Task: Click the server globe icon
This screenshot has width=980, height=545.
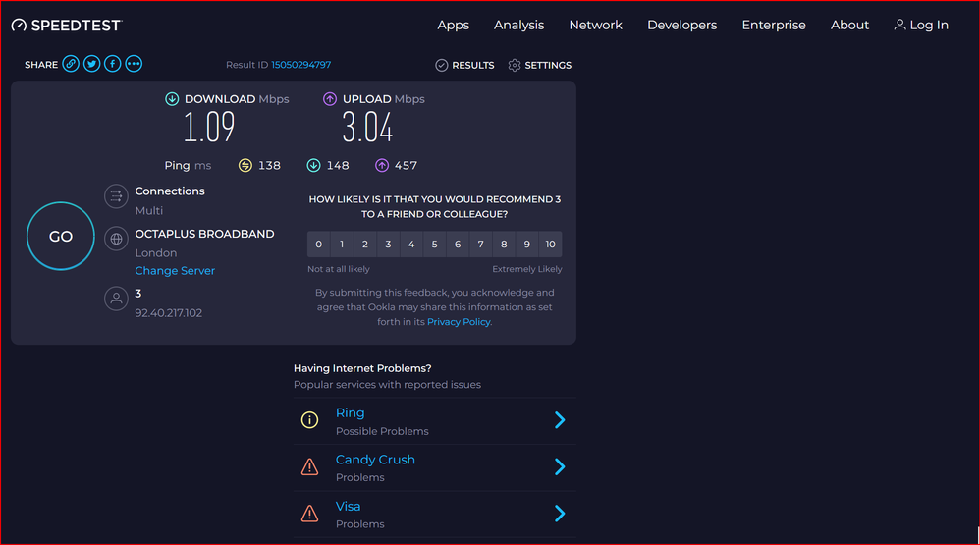Action: (x=116, y=239)
